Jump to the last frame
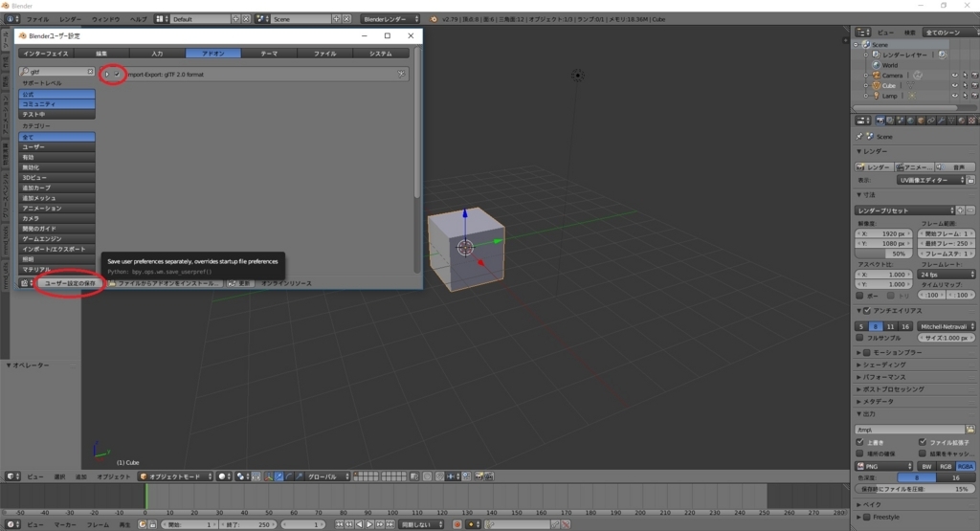980x531 pixels. pyautogui.click(x=390, y=524)
